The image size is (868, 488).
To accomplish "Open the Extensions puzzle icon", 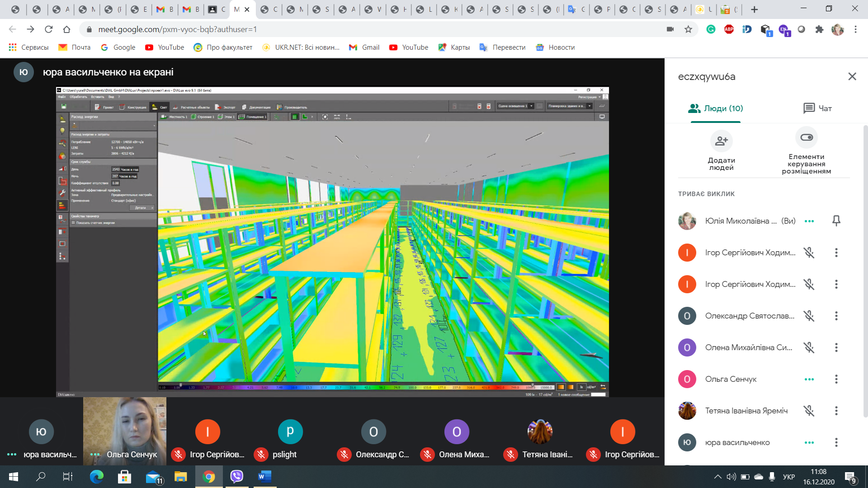I will point(819,29).
